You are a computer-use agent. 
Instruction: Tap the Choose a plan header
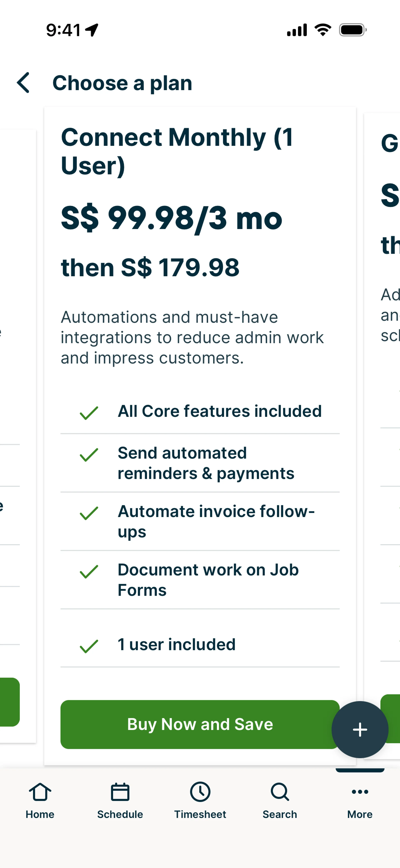pyautogui.click(x=122, y=83)
